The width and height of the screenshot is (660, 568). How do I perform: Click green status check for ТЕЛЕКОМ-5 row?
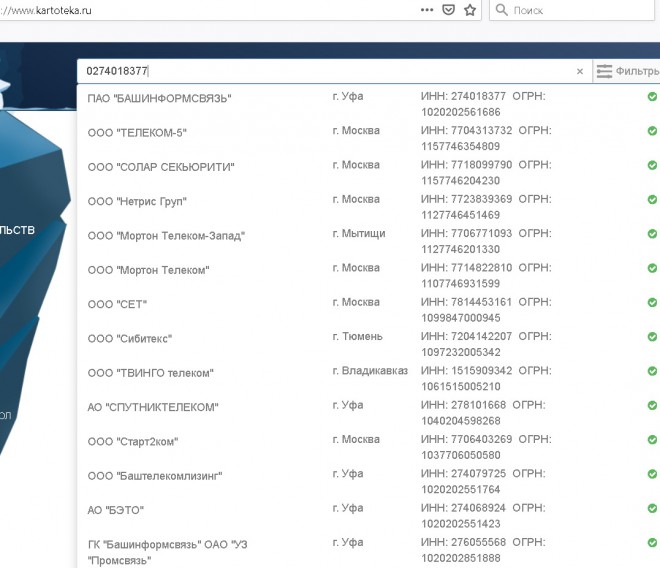(x=652, y=131)
